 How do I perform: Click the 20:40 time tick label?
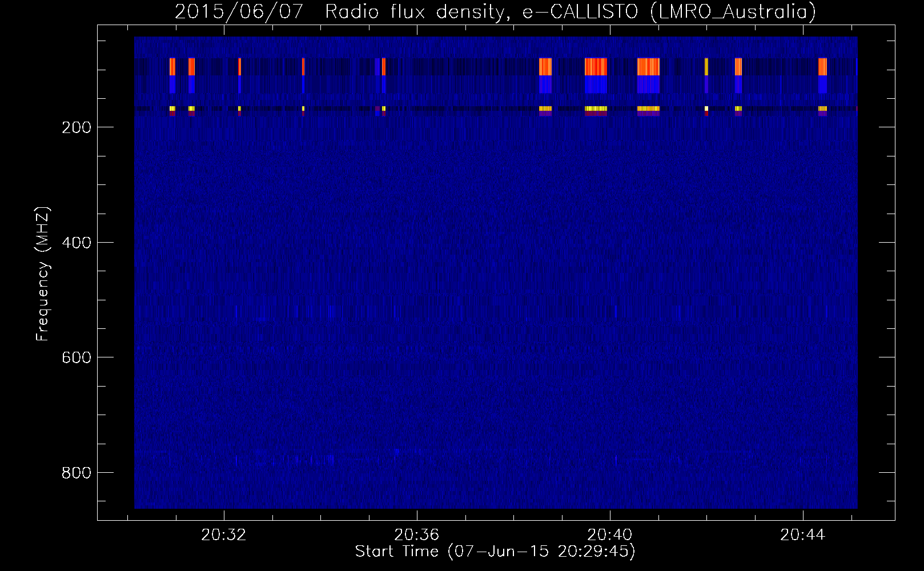tap(610, 534)
